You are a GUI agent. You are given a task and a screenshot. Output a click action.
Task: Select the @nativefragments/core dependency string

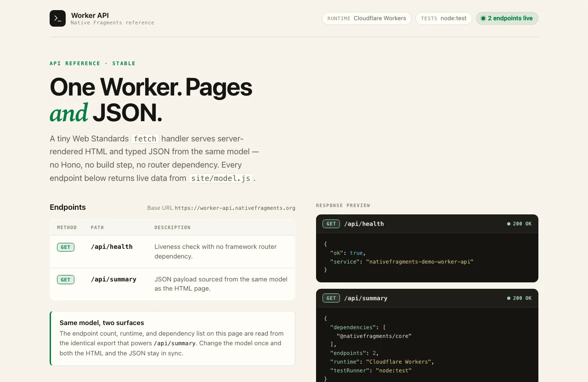(374, 336)
